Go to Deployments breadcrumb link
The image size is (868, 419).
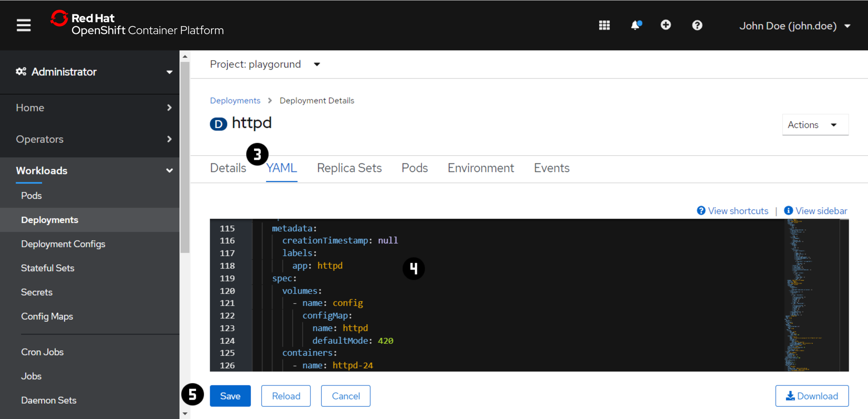(235, 100)
